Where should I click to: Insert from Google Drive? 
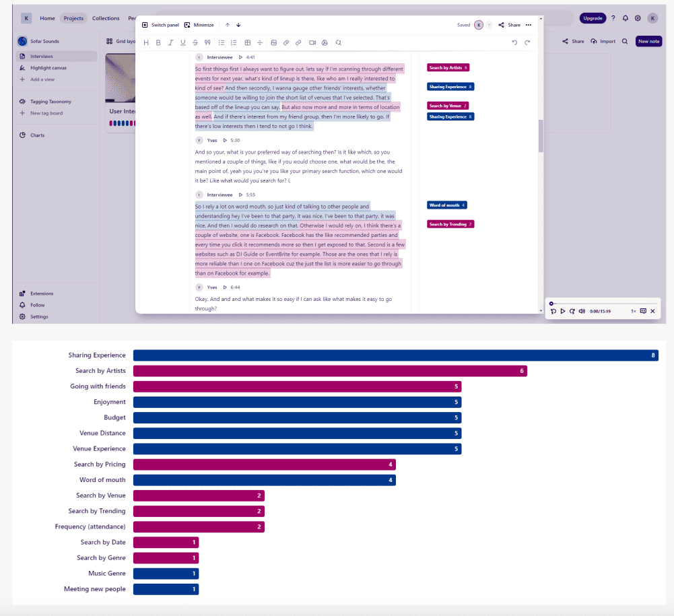tap(325, 42)
